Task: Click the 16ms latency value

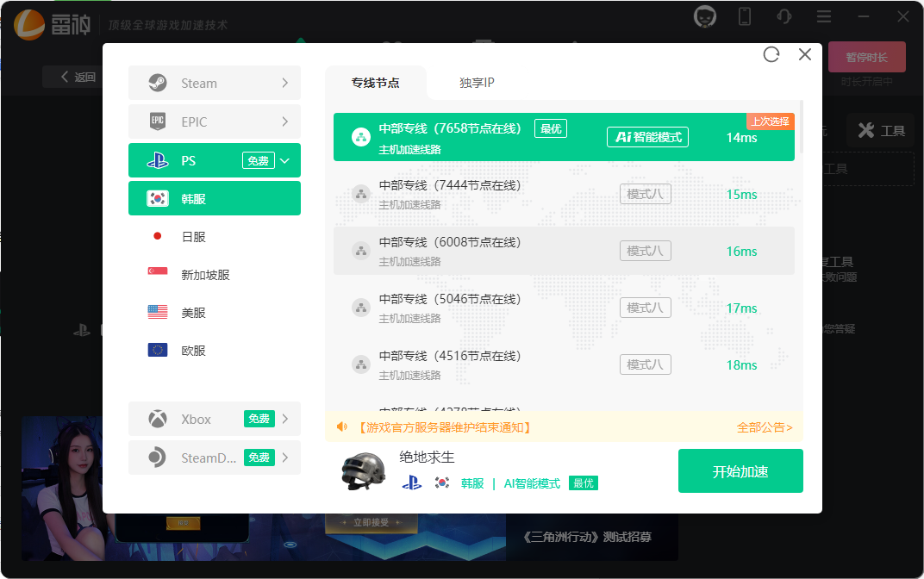Action: (741, 252)
